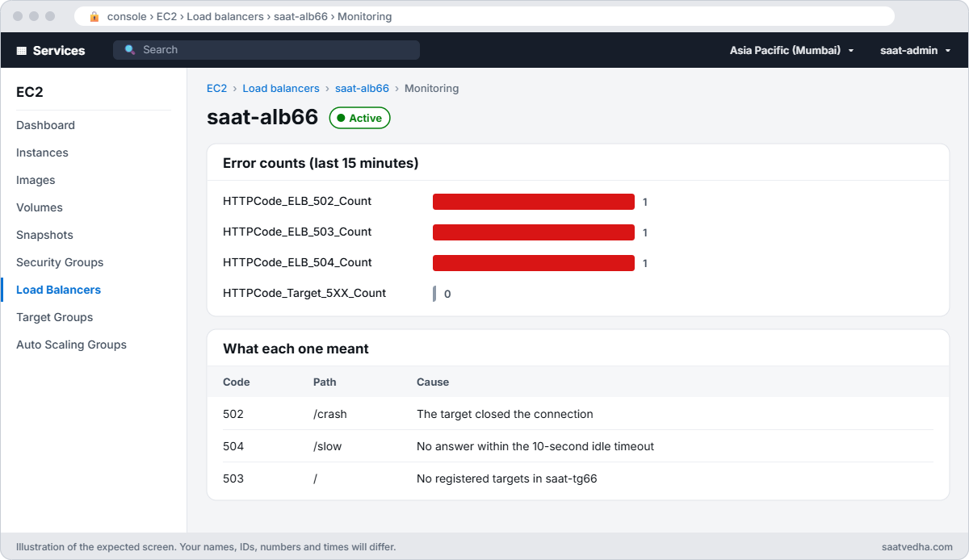Click the HTTPCode_ELB_504_Count red bar
Screen dimensions: 969x560
[534, 263]
